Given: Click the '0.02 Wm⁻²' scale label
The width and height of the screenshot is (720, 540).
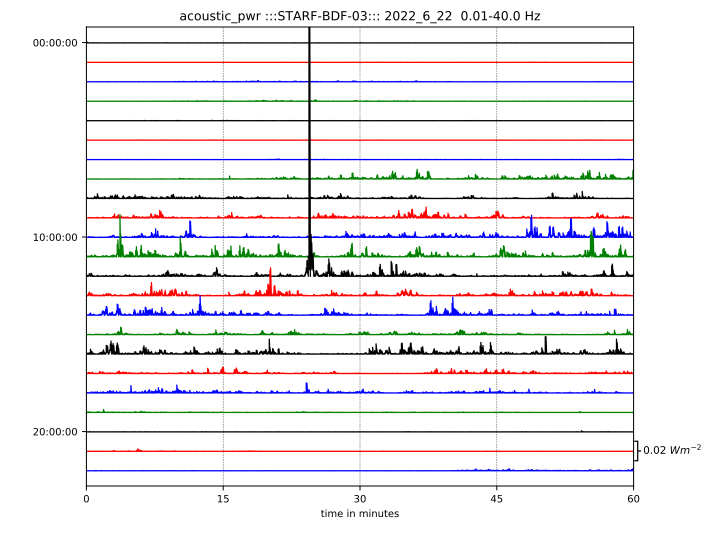Looking at the screenshot, I should [671, 451].
